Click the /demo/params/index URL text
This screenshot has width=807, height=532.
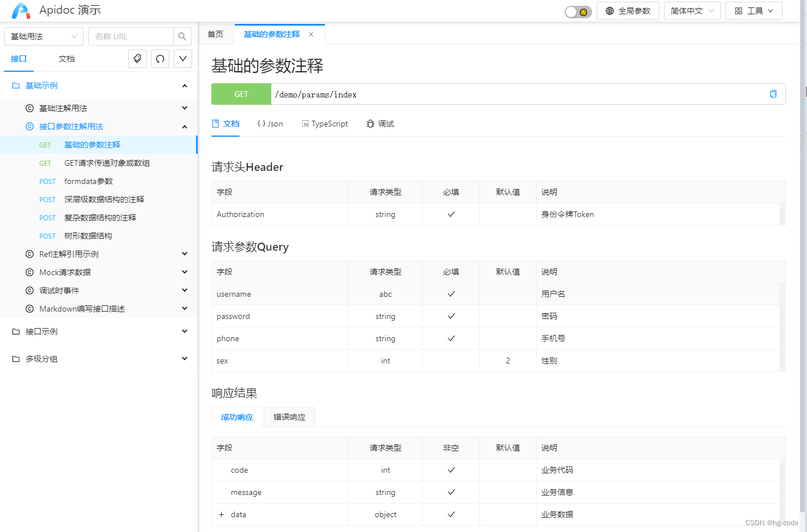click(316, 95)
